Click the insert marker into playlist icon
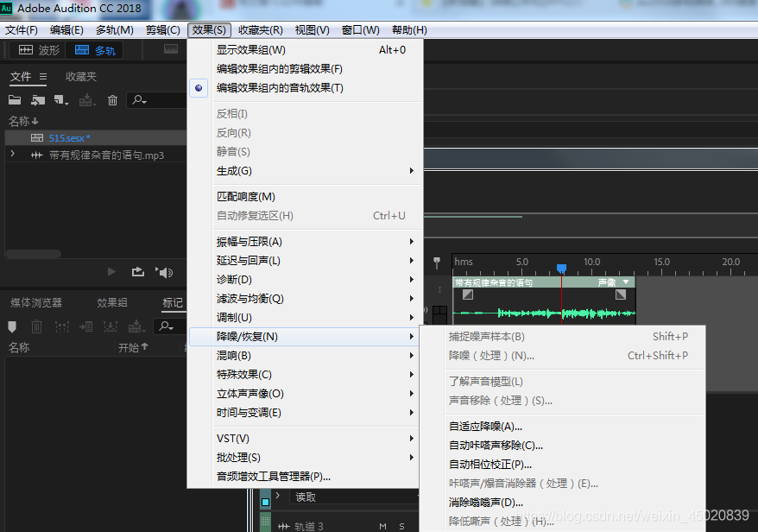The width and height of the screenshot is (758, 532). click(x=86, y=327)
